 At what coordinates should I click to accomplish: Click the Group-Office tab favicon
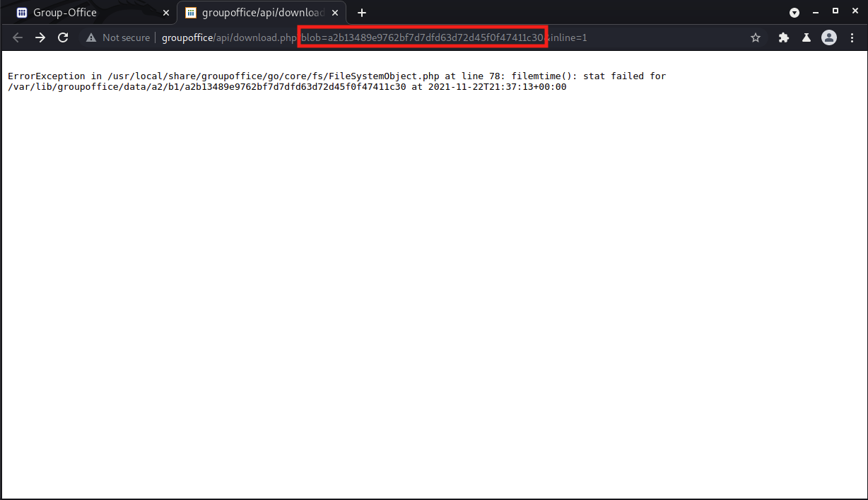click(x=22, y=13)
